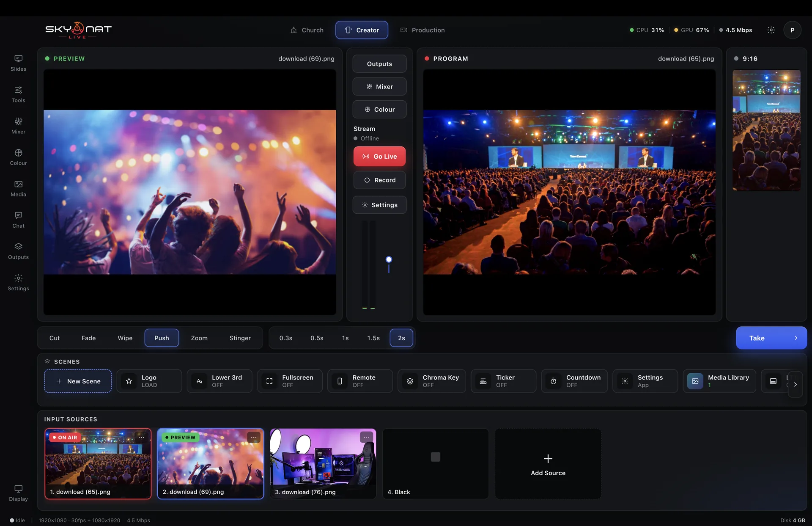Click the Remote phone icon
Image resolution: width=812 pixels, height=526 pixels.
point(340,381)
